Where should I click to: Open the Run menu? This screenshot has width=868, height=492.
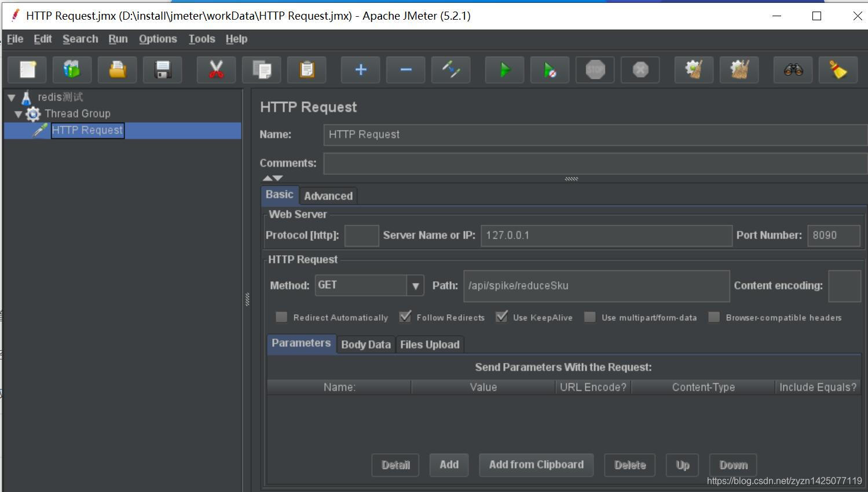(x=118, y=39)
